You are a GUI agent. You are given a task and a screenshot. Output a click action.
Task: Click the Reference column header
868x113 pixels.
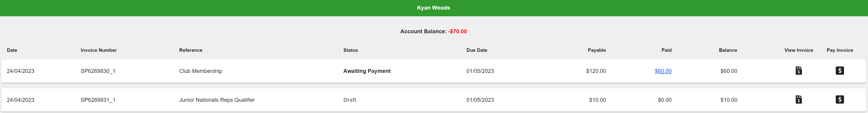(191, 50)
